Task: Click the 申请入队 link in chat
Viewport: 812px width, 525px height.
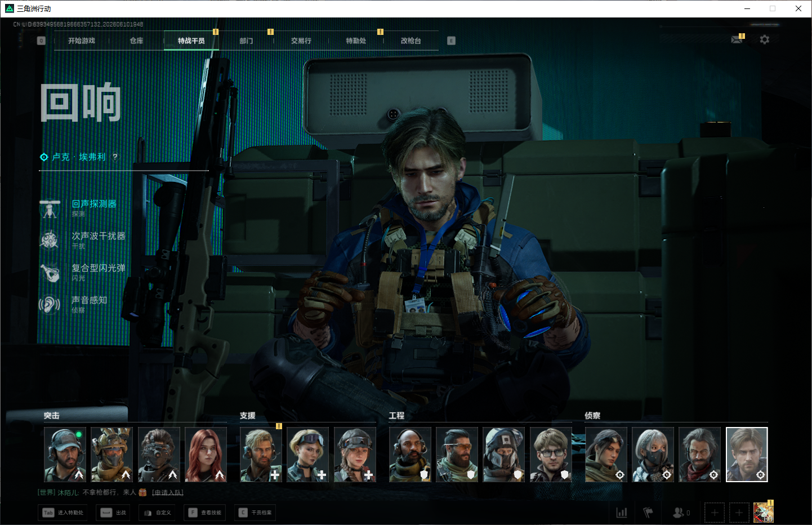Action: [168, 492]
